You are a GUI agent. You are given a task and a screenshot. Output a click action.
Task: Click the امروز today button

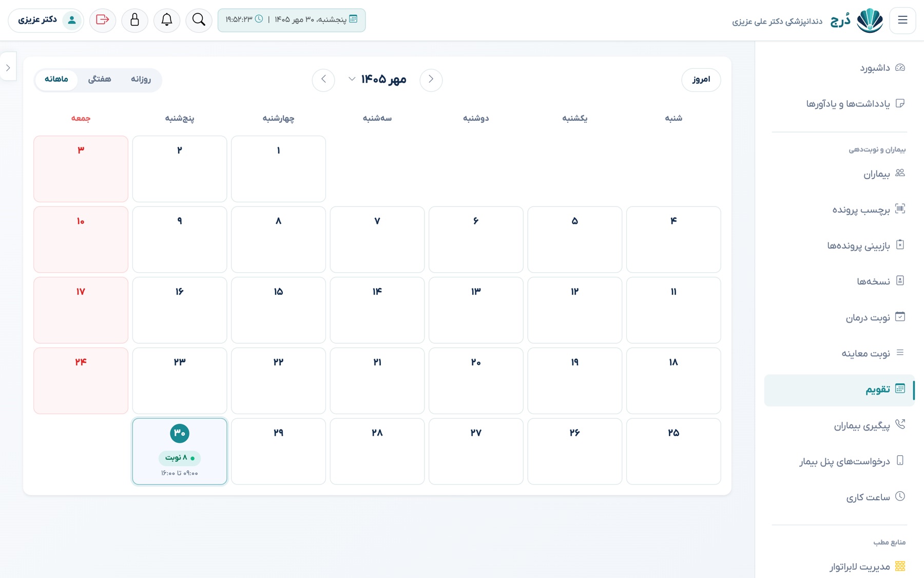pos(701,80)
